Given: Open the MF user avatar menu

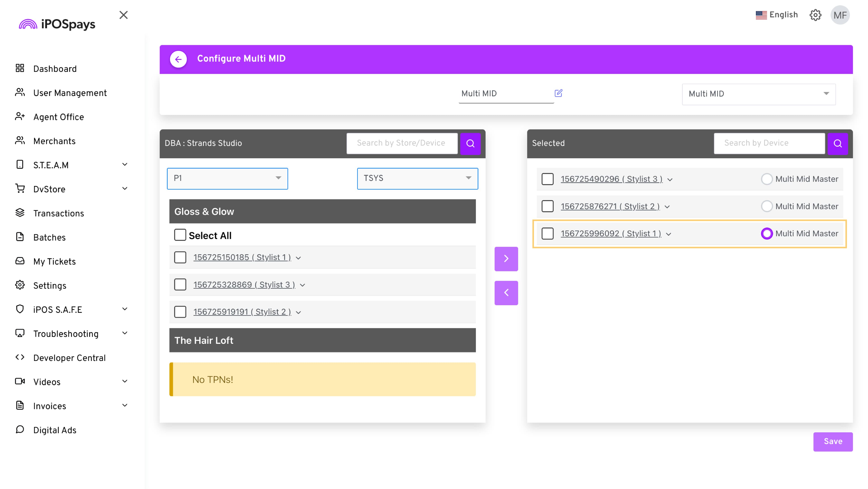Looking at the screenshot, I should point(840,15).
